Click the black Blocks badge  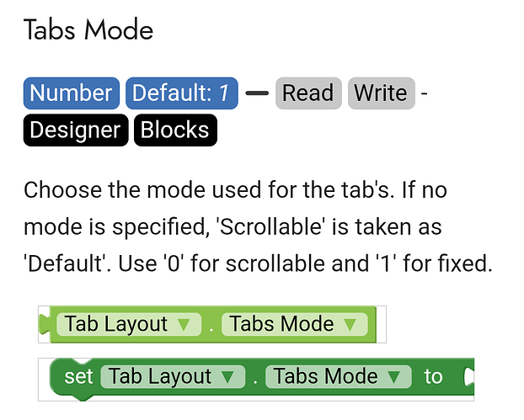tap(174, 130)
